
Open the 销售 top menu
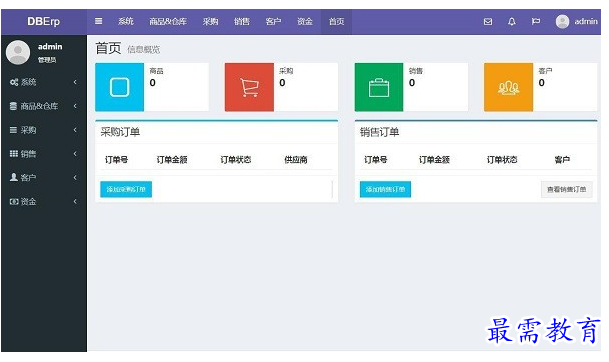pyautogui.click(x=242, y=21)
